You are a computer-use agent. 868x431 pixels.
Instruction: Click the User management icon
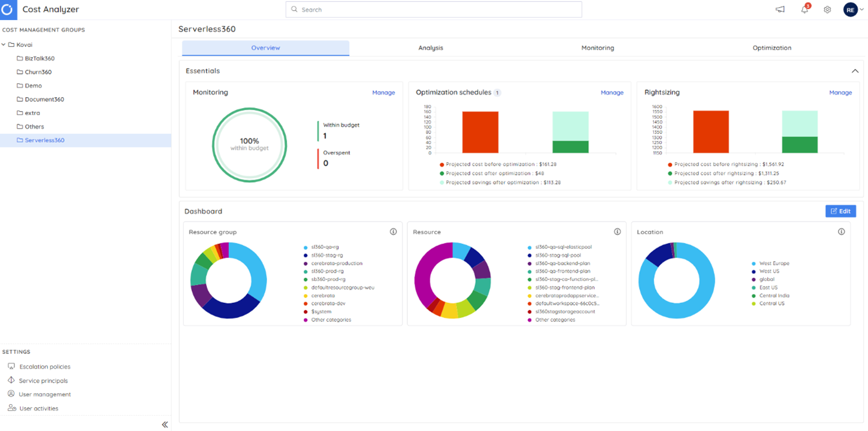click(10, 394)
